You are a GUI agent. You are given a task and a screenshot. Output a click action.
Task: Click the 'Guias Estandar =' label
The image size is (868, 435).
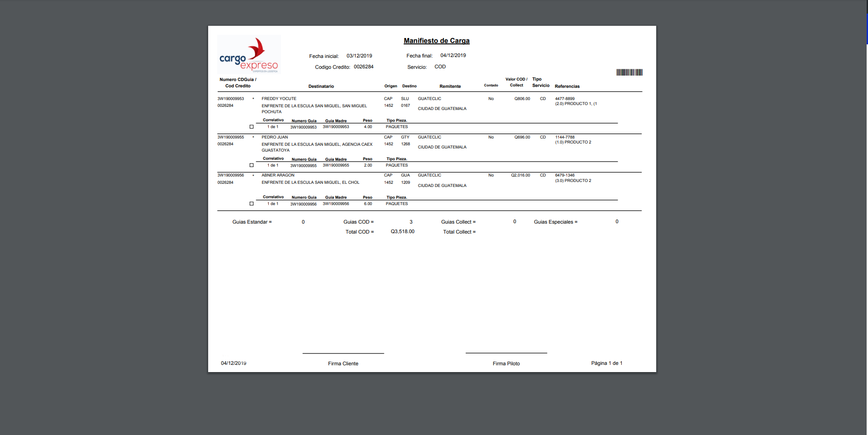point(252,222)
